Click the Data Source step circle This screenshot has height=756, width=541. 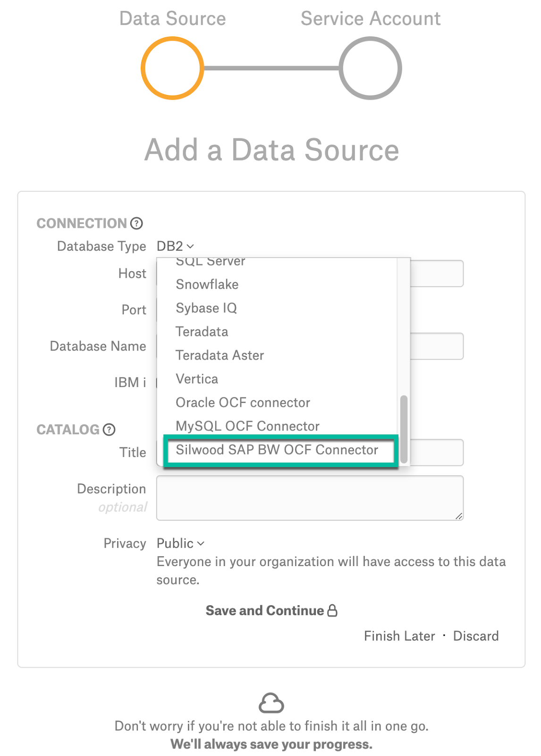[x=172, y=68]
